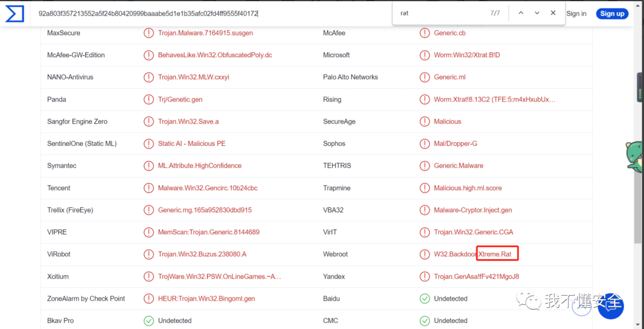Select 'Malicious.high.ml.score' Trapmine result
Viewport: 644px width, 329px height.
468,188
